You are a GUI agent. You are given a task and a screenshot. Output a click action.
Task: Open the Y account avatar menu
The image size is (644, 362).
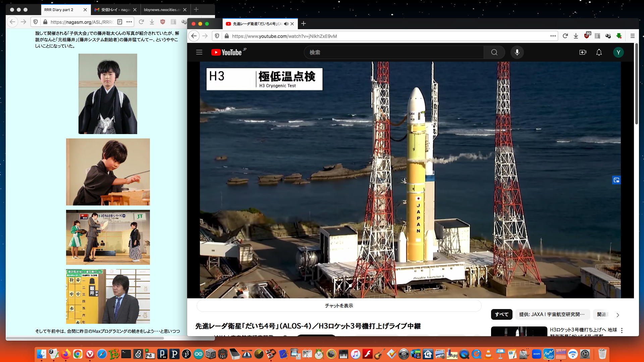tap(618, 52)
